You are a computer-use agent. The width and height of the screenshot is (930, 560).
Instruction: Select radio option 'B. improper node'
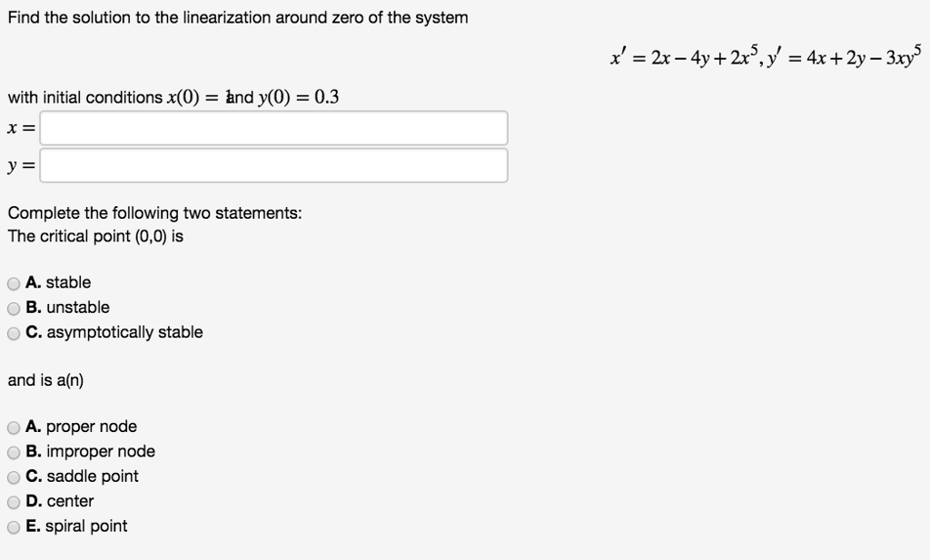click(14, 451)
